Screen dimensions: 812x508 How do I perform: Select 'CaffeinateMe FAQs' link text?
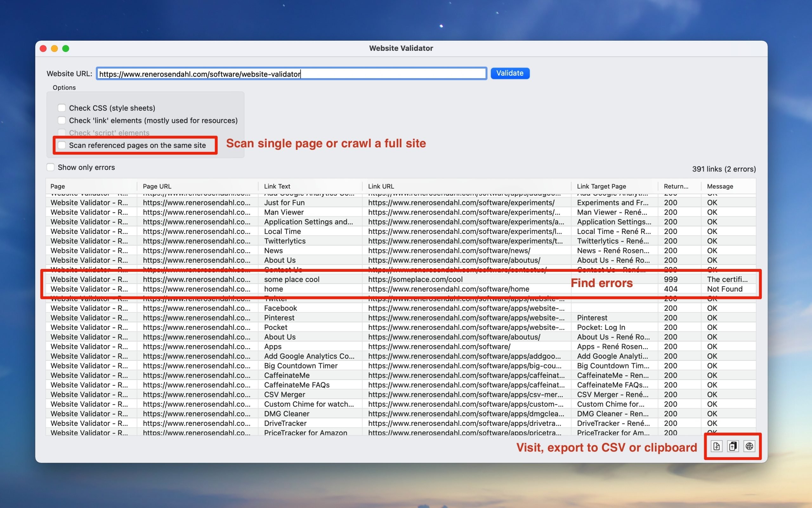(x=297, y=385)
